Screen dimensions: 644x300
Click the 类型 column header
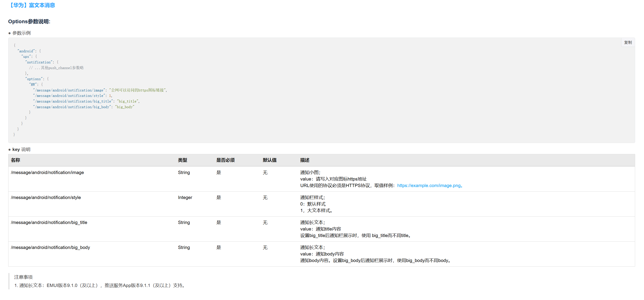tap(182, 160)
